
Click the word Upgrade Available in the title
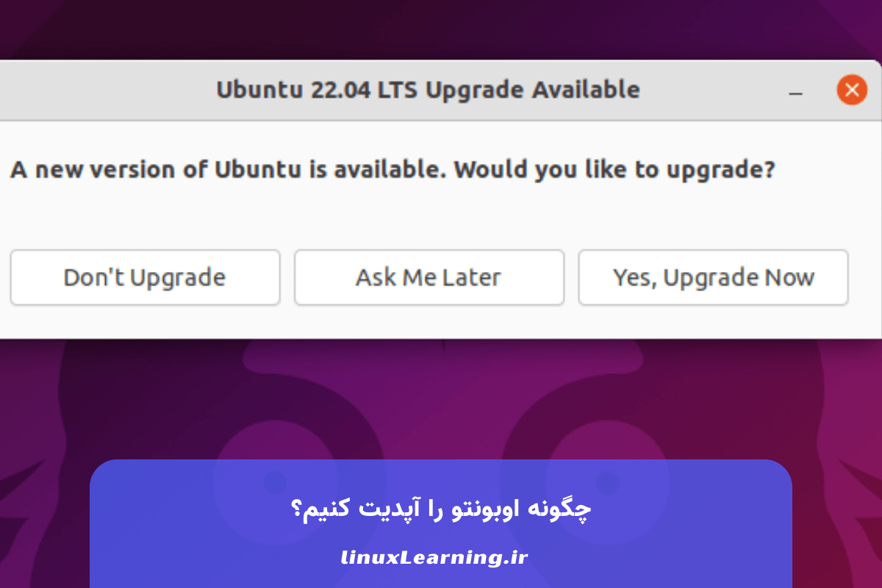point(533,90)
